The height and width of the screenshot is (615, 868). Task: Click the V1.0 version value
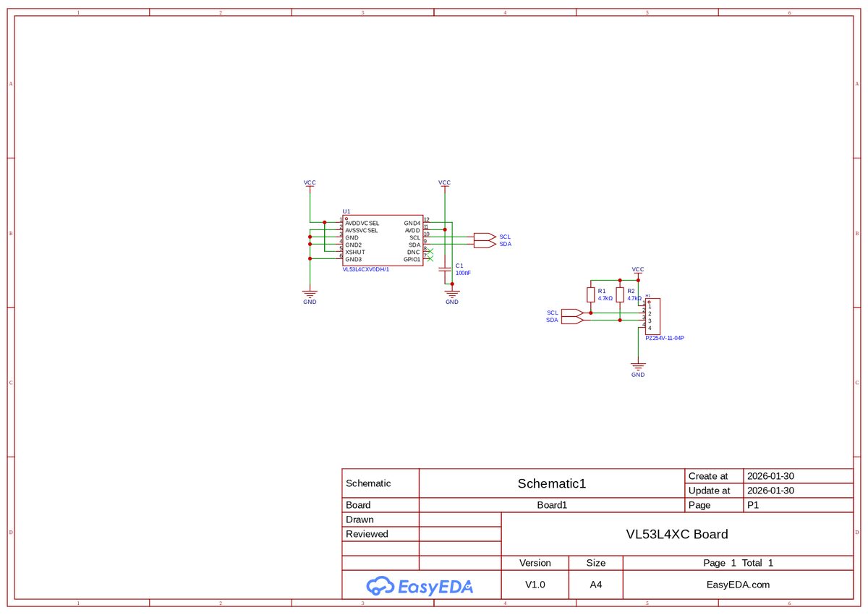click(535, 585)
